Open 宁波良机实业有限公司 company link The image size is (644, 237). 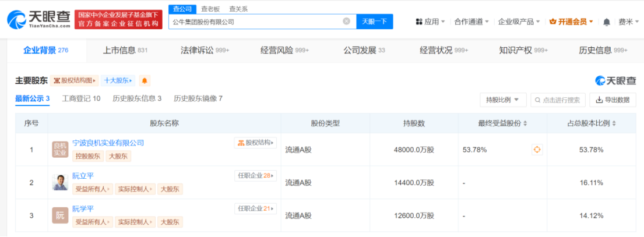(108, 143)
